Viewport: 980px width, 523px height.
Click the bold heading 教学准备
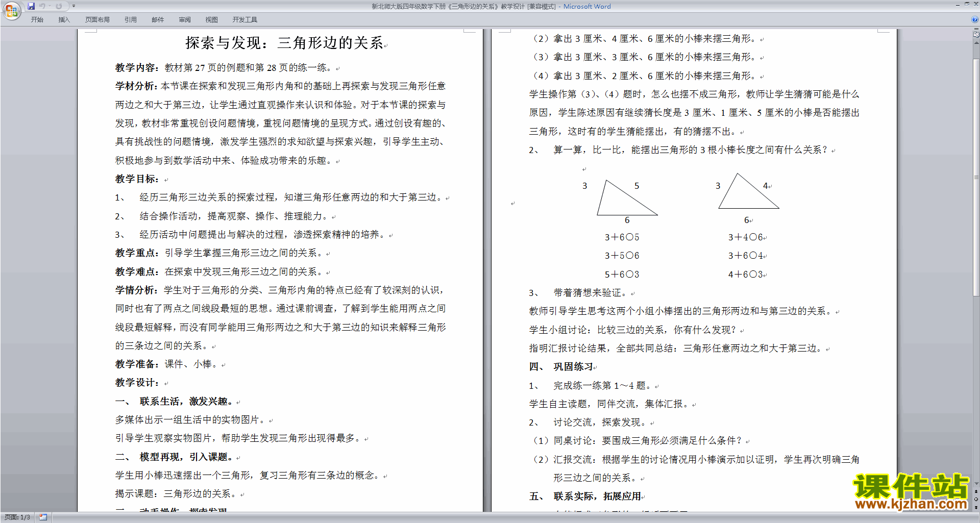click(x=137, y=364)
